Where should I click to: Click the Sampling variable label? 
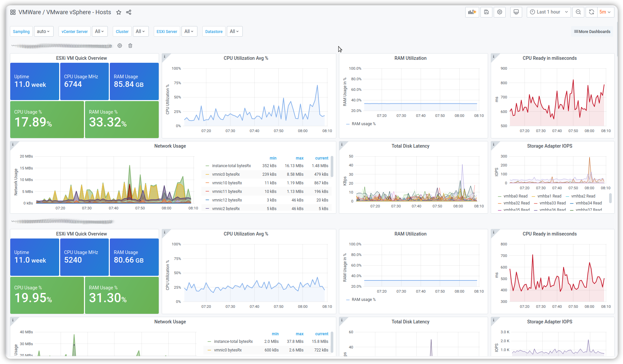(21, 31)
